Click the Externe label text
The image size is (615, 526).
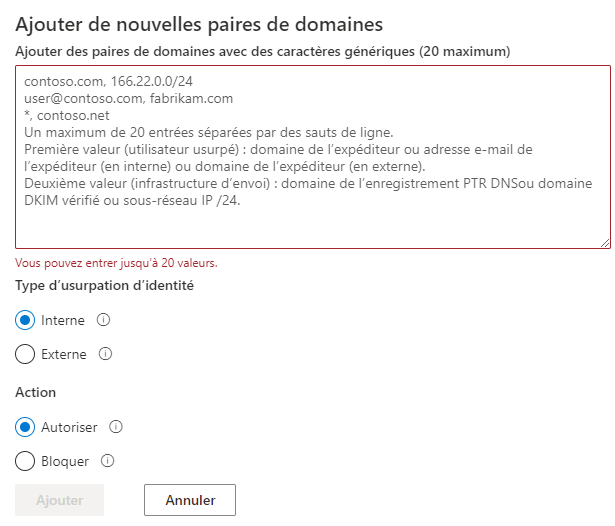coord(64,354)
